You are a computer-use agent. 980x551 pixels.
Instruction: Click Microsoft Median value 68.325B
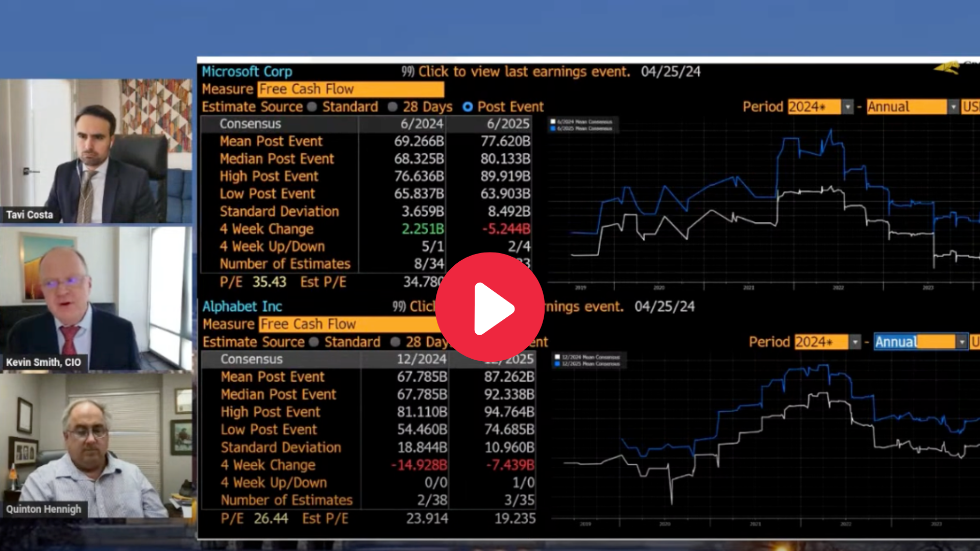click(419, 159)
